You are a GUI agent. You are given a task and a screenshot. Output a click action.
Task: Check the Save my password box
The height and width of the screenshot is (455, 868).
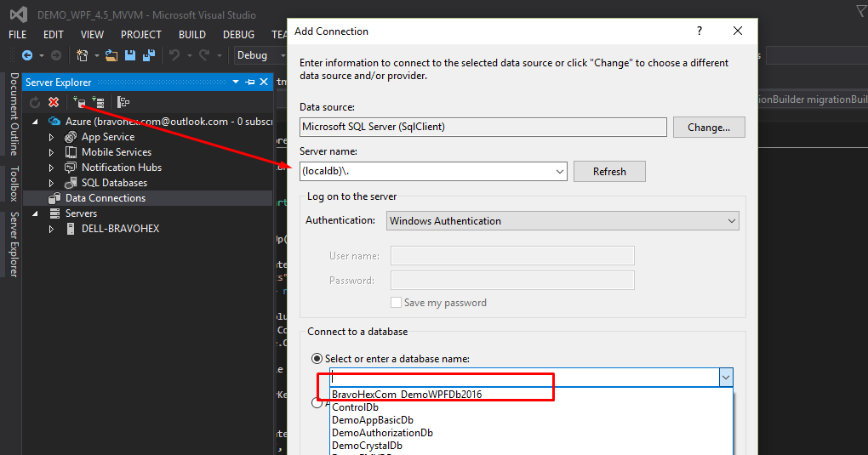[x=396, y=302]
